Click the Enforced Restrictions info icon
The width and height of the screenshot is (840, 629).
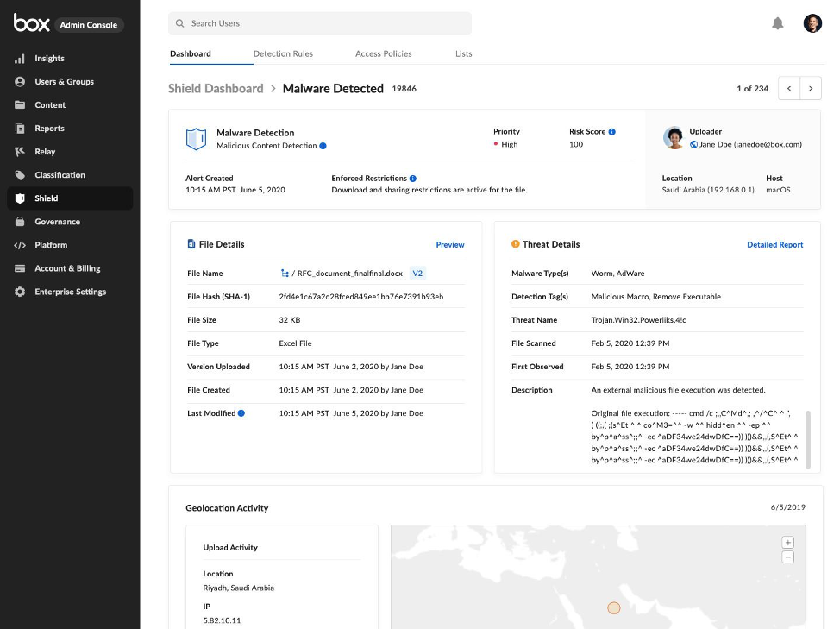coord(413,179)
